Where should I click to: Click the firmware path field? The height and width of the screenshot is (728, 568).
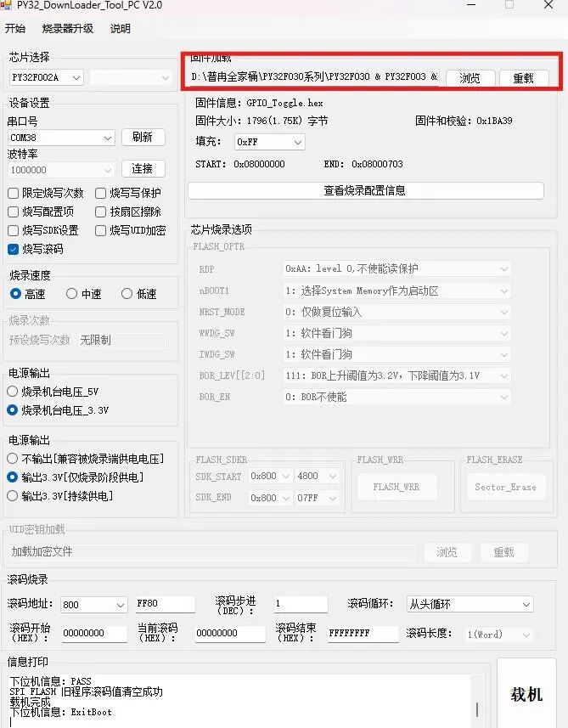[x=314, y=77]
